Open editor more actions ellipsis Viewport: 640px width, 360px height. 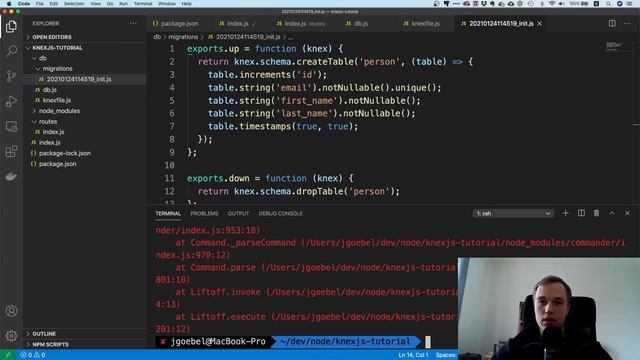point(627,24)
